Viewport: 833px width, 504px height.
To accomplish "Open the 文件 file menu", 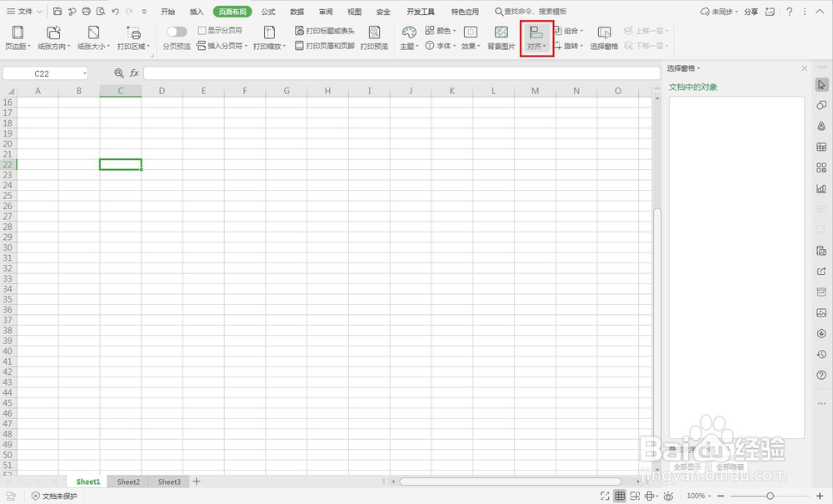I will click(24, 11).
